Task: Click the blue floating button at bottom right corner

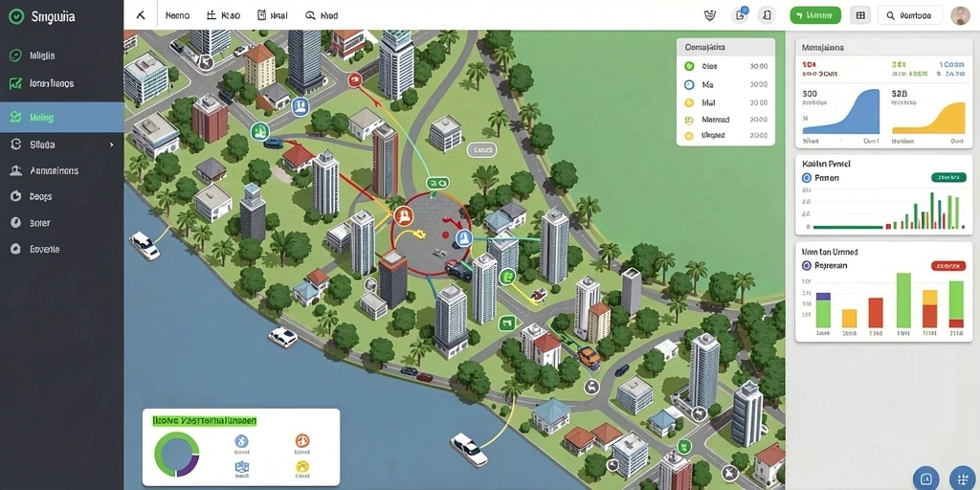Action: (961, 478)
